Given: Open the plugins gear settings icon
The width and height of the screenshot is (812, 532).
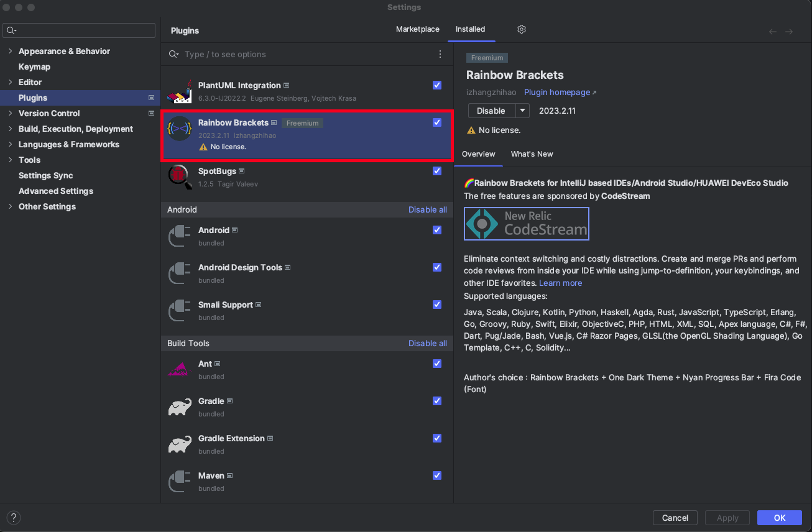Looking at the screenshot, I should pos(522,29).
